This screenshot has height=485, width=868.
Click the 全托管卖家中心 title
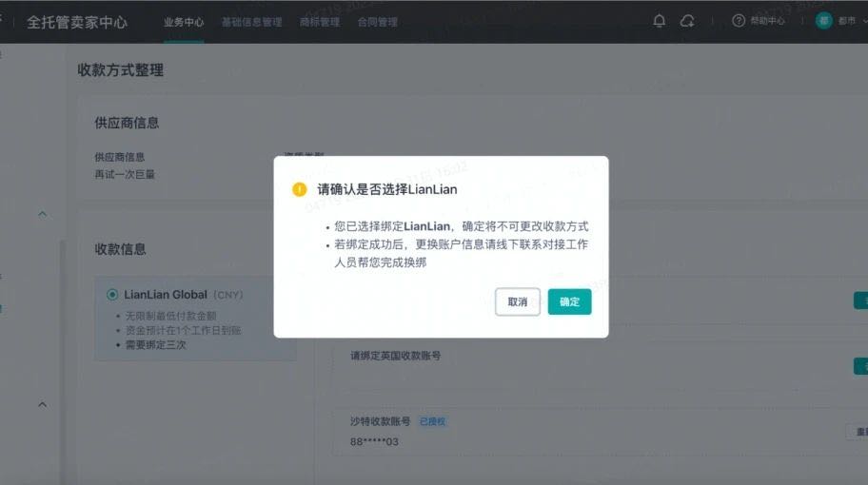pos(77,22)
